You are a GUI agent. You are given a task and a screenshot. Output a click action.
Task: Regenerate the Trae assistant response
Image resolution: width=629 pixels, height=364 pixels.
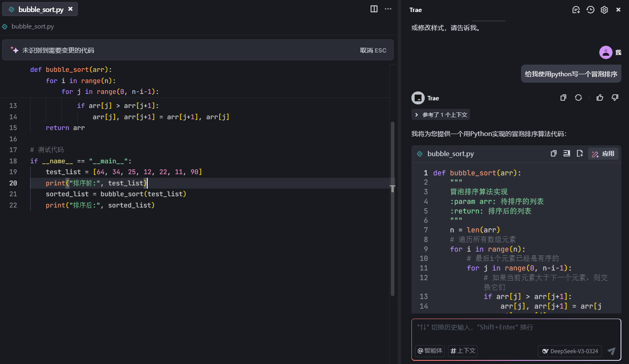[x=578, y=98]
